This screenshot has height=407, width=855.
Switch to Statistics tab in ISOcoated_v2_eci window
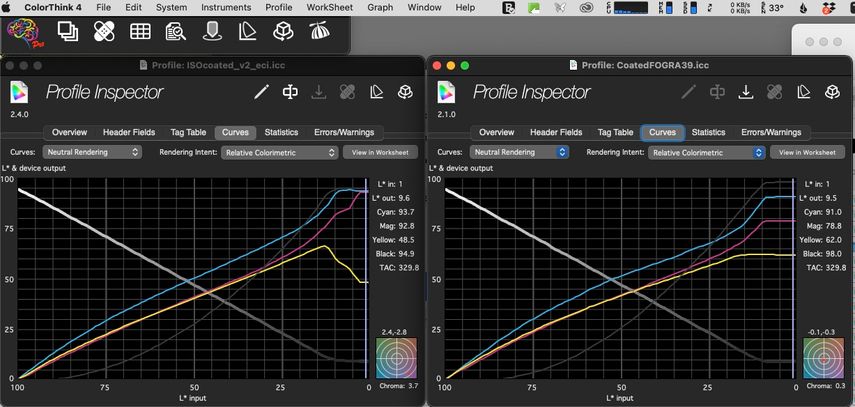click(x=281, y=132)
